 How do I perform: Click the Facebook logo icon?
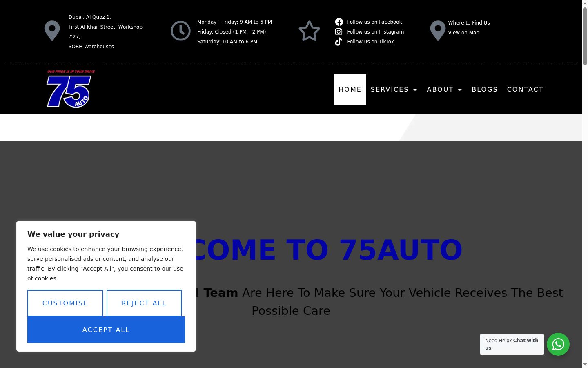pyautogui.click(x=339, y=22)
